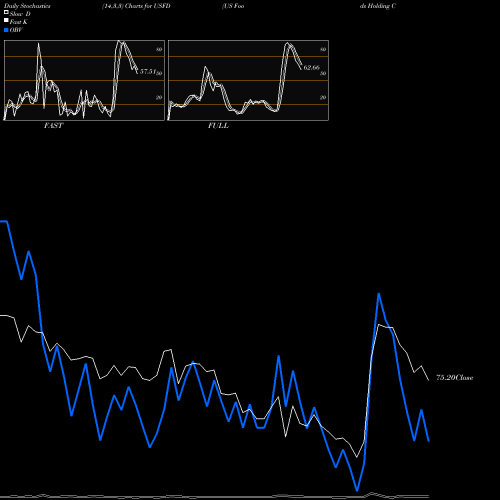Click the 'Slow D' legend label
Viewport: 500px width, 500px height.
(20, 14)
